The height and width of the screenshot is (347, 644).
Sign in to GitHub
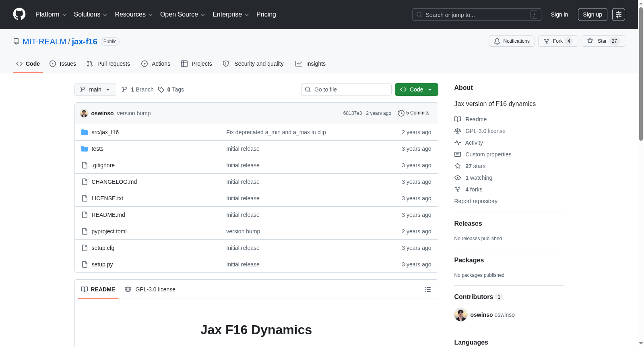point(559,15)
